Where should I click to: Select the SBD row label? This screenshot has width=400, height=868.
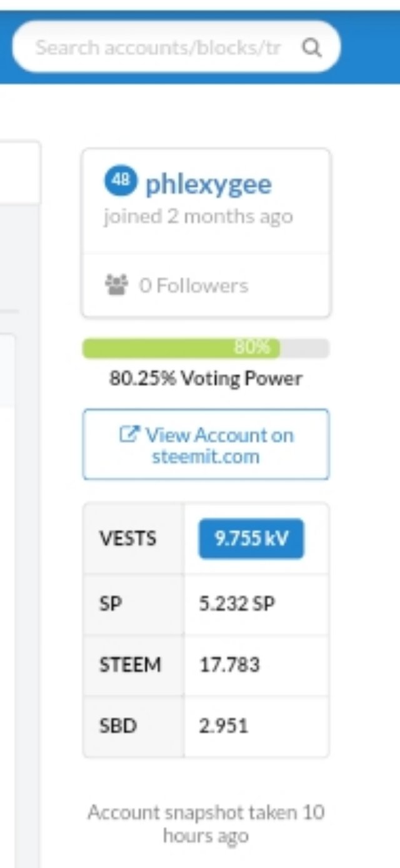[118, 726]
